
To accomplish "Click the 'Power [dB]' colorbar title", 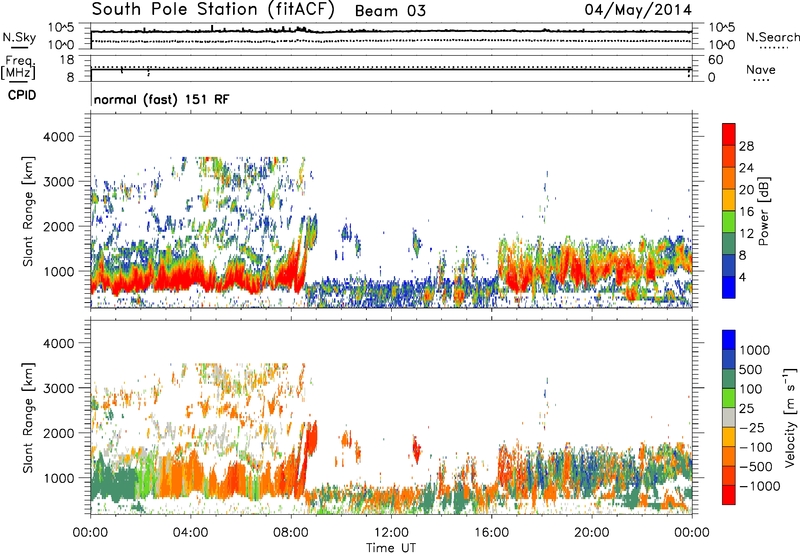I will [763, 211].
